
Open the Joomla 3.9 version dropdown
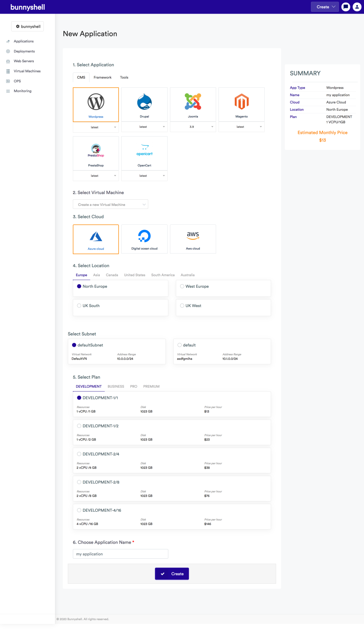[x=193, y=127]
